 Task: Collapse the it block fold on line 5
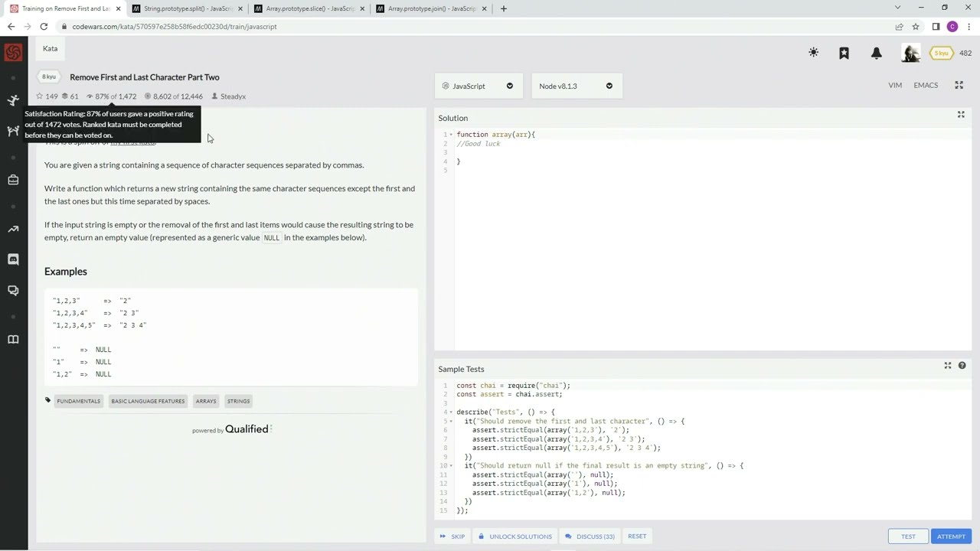click(x=451, y=421)
